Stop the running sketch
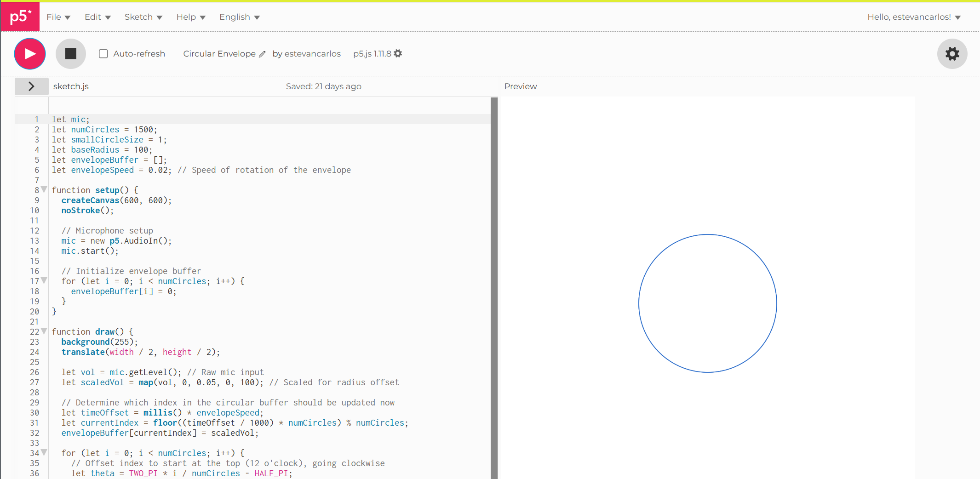This screenshot has width=980, height=479. [x=71, y=54]
